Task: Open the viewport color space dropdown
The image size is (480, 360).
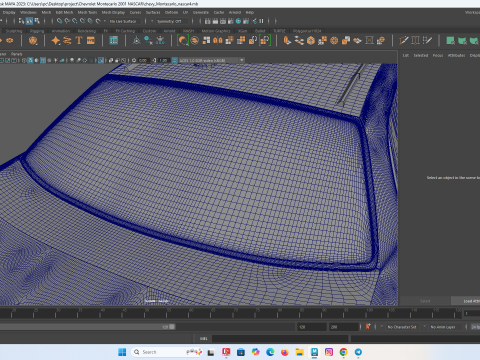Action: pos(212,60)
